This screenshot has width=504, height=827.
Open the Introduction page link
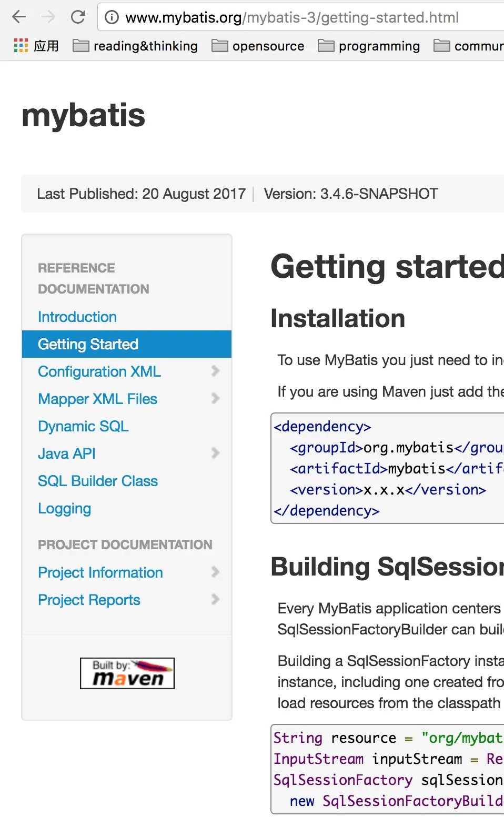[x=77, y=317]
